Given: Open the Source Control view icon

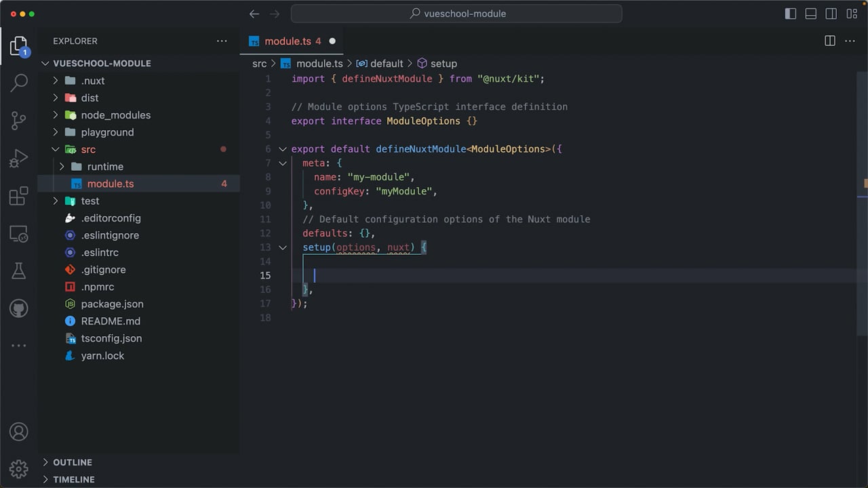Looking at the screenshot, I should pos(18,121).
